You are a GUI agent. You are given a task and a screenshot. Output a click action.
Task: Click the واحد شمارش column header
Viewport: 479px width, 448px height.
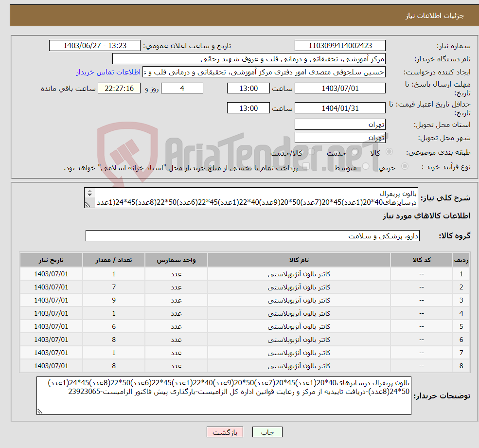click(176, 260)
